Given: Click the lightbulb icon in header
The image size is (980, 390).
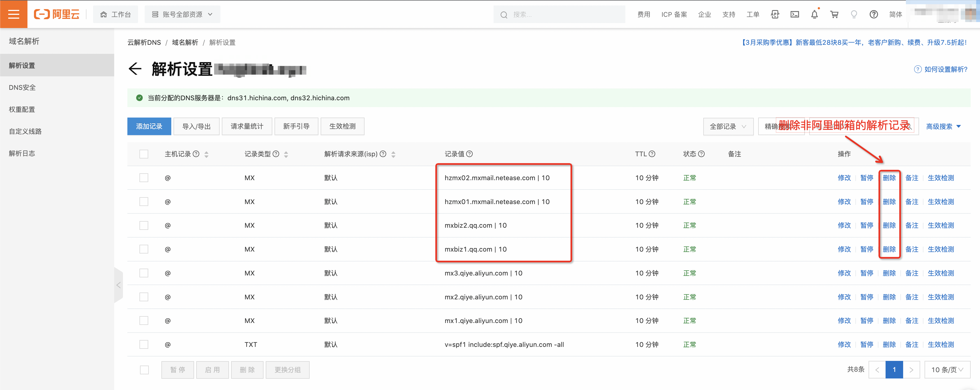Looking at the screenshot, I should (854, 15).
